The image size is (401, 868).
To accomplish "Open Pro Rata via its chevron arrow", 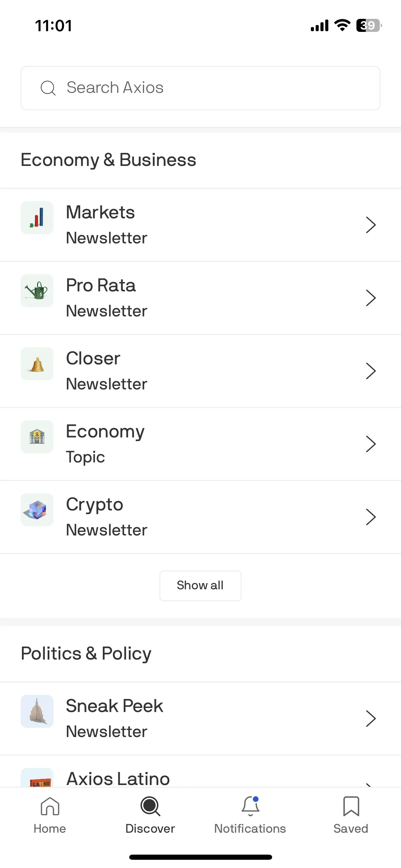I will [371, 298].
